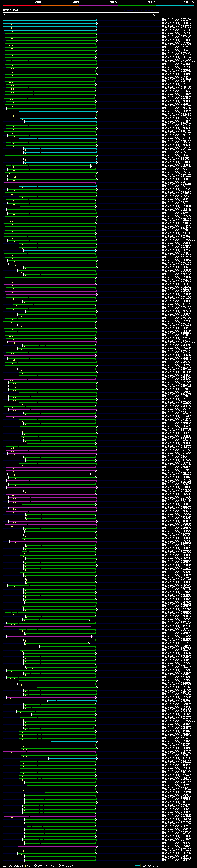The image size is (197, 868).
Task: Open hit UniRef100_B6SIN6
Action: (x=177, y=501)
